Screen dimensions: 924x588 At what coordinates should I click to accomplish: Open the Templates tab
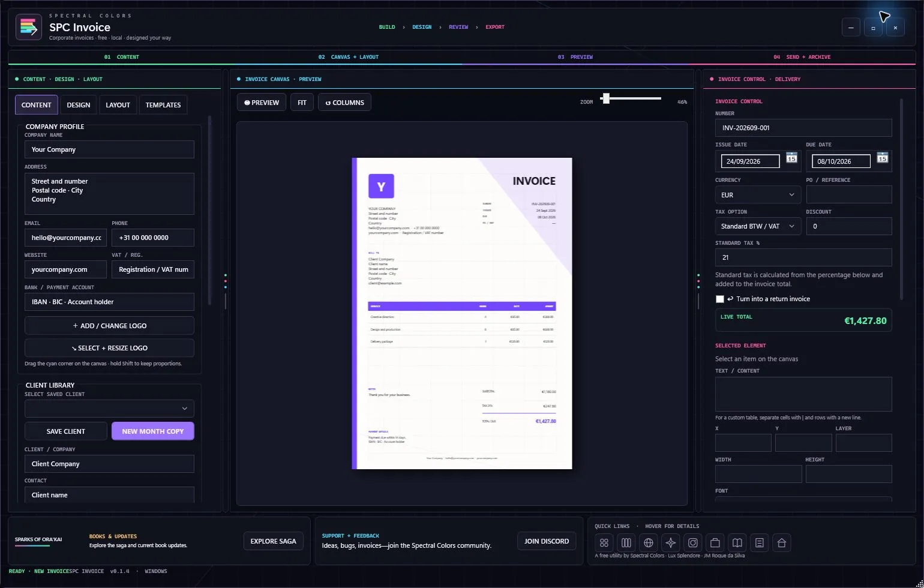coord(163,105)
